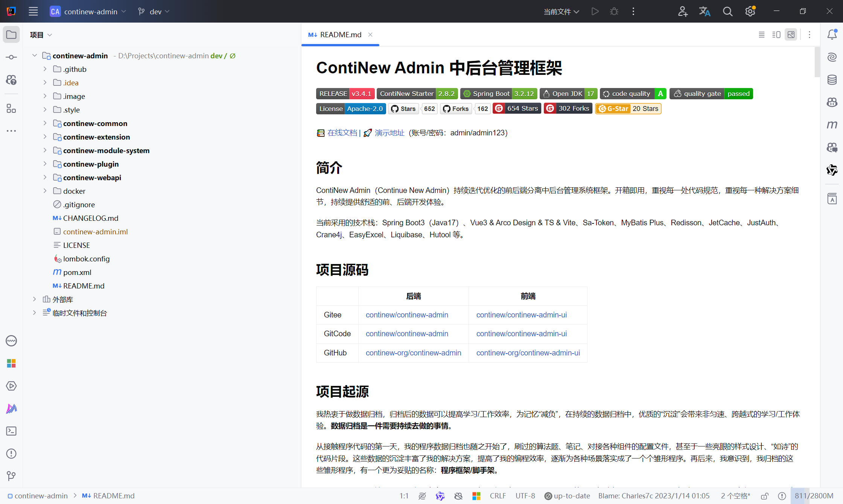The image size is (843, 504).
Task: Close the README.md tab
Action: click(x=370, y=35)
